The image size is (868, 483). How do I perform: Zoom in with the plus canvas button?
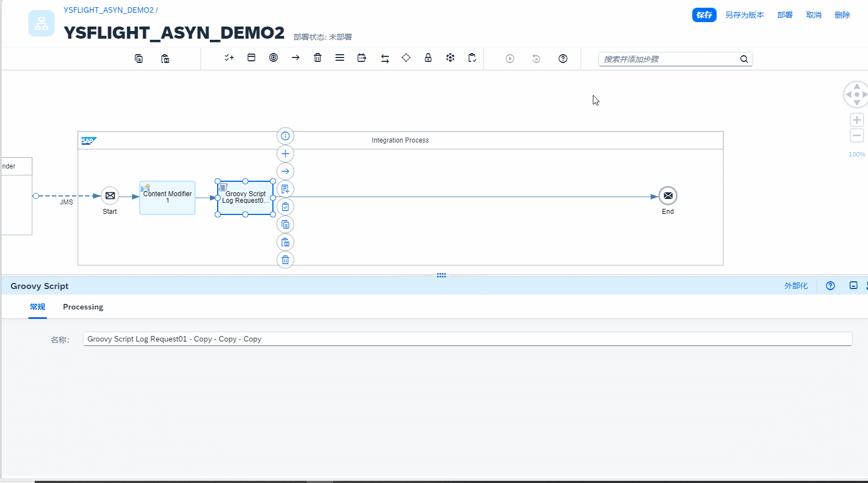(x=857, y=120)
